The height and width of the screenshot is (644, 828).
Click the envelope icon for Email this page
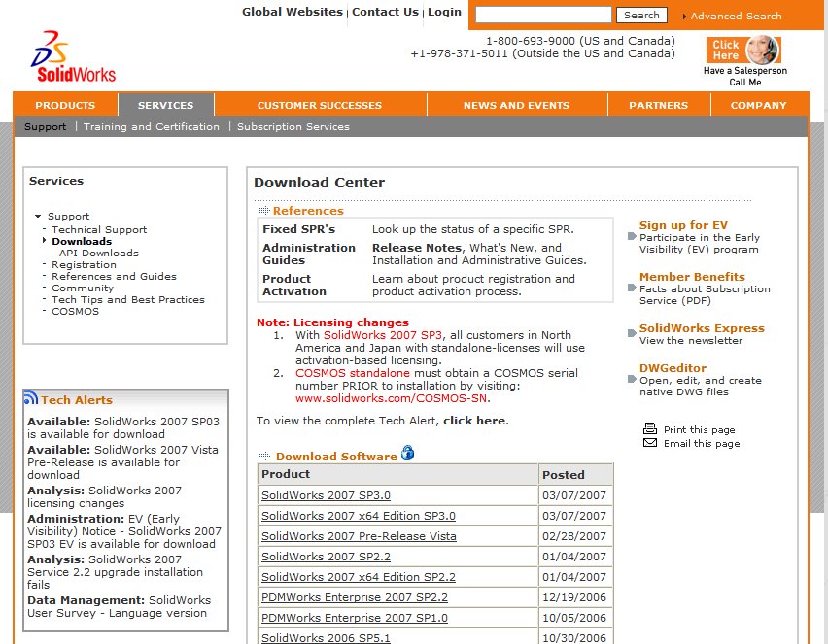pyautogui.click(x=650, y=442)
